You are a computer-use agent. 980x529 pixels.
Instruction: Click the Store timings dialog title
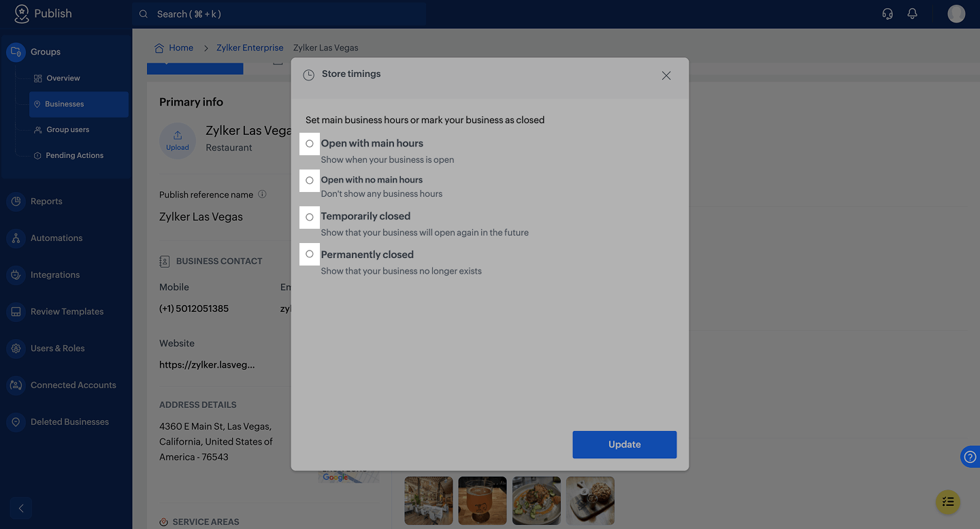coord(351,74)
